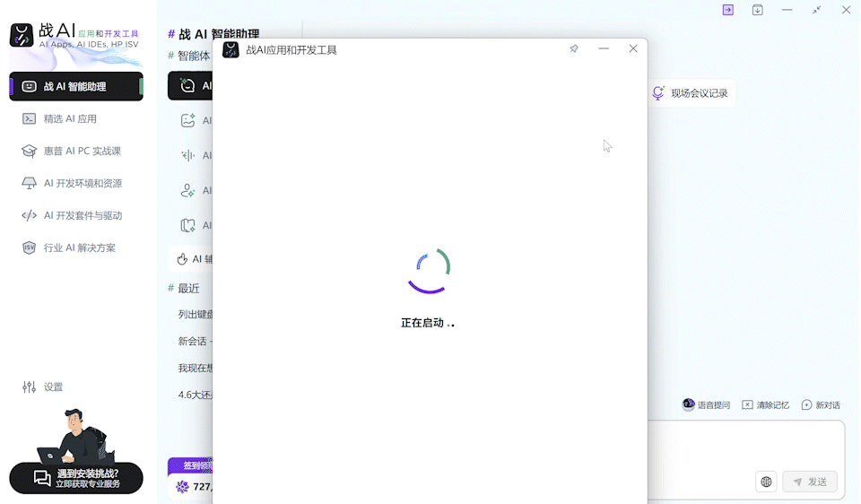Close the 战AI应用和开发工具 popup window
This screenshot has width=861, height=504.
point(633,48)
